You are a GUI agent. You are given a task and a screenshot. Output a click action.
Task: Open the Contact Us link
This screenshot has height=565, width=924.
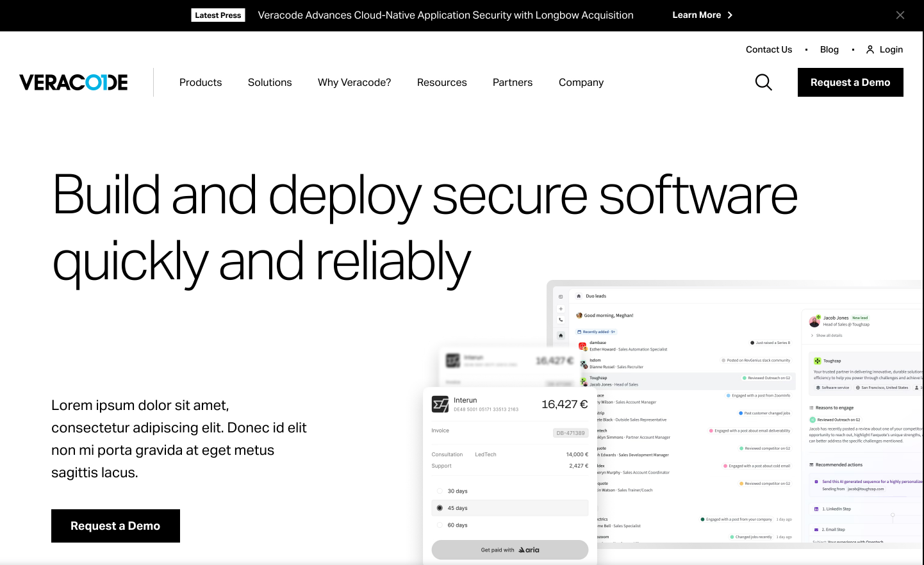[x=769, y=49]
